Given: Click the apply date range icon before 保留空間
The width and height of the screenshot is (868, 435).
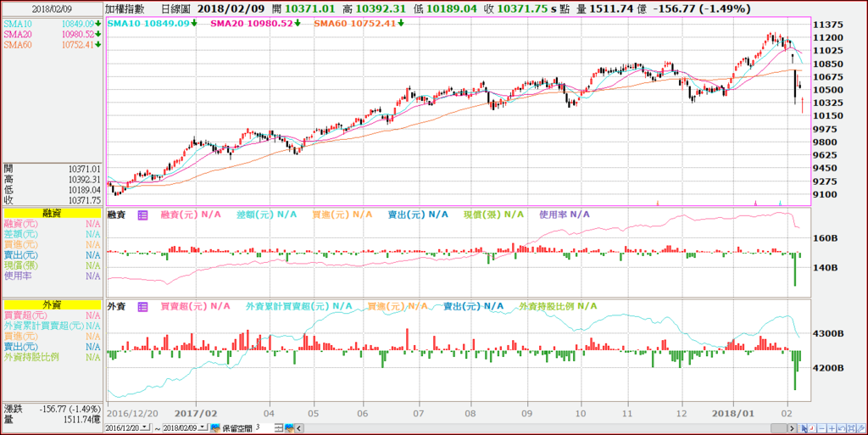Looking at the screenshot, I should tap(216, 428).
